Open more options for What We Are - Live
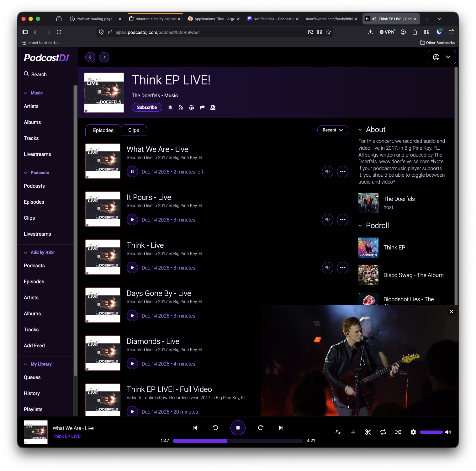Screen dimensions: 476x471 click(x=343, y=172)
